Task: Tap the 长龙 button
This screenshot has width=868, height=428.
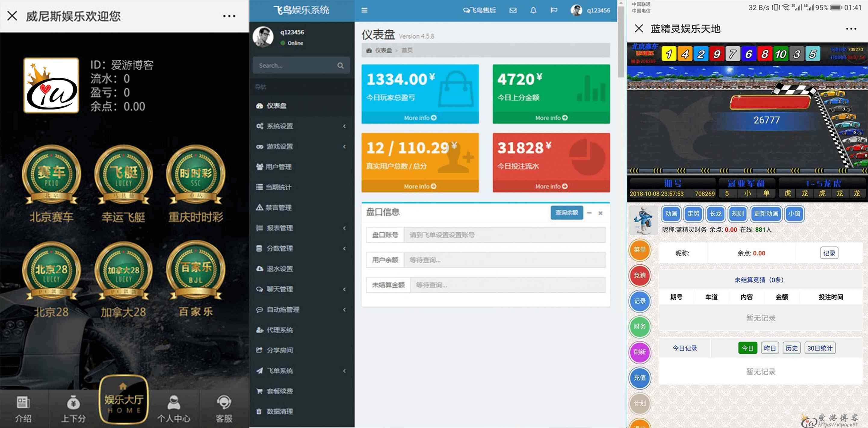Action: click(x=715, y=214)
